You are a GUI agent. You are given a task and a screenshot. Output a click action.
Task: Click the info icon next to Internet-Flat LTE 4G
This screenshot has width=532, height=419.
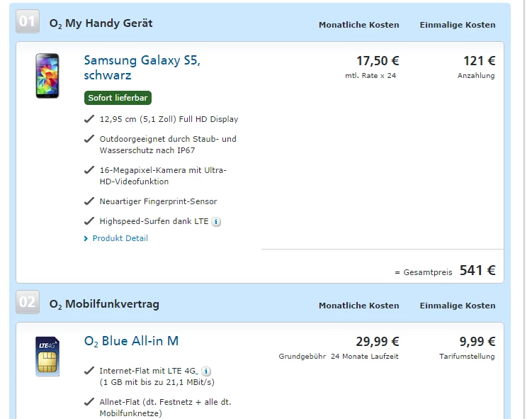click(x=206, y=371)
